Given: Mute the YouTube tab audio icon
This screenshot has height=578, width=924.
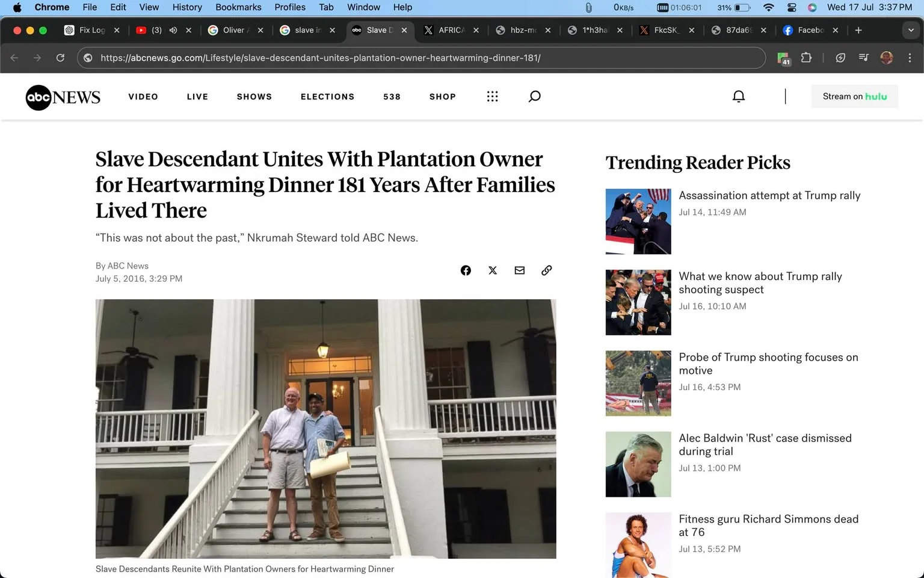Looking at the screenshot, I should (x=173, y=30).
